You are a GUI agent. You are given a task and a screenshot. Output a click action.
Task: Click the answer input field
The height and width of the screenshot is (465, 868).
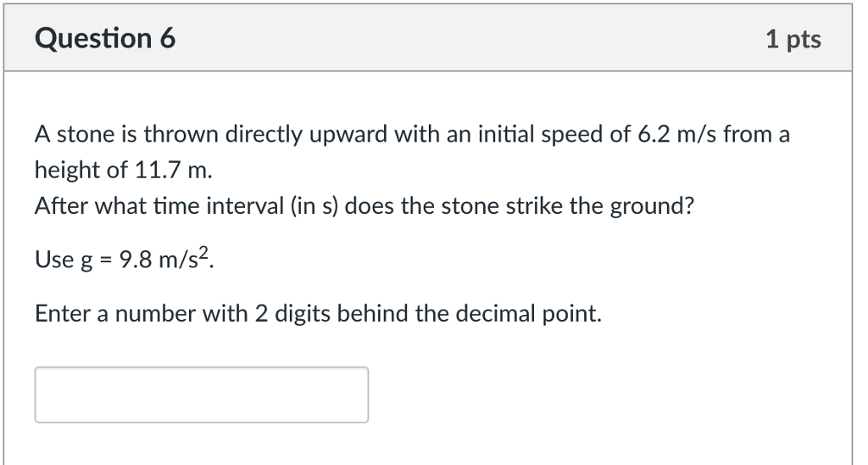pyautogui.click(x=202, y=395)
